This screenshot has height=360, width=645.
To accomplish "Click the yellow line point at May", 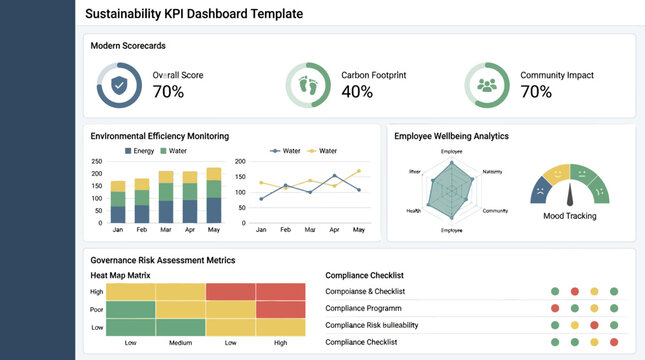I will (359, 171).
